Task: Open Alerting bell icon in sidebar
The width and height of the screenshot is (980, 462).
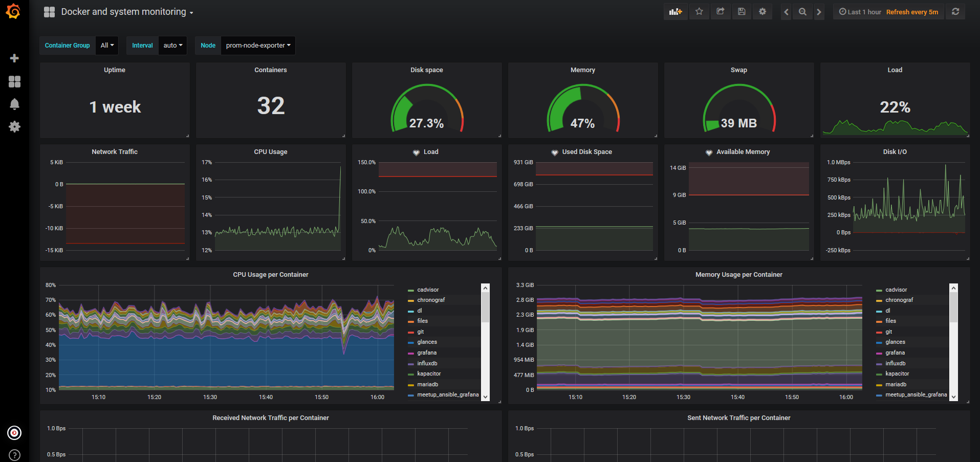Action: [x=14, y=104]
